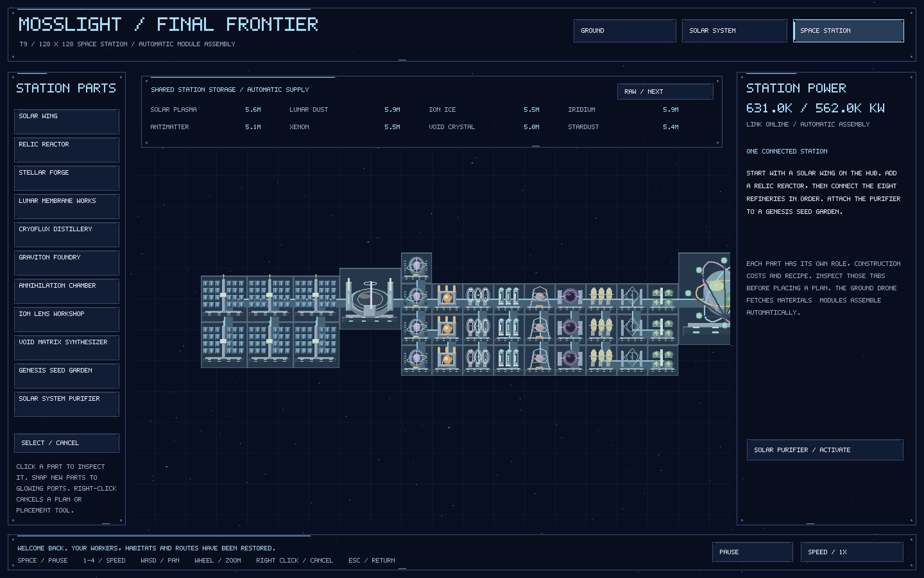Select the Stellar Forge part
The height and width of the screenshot is (578, 924).
[x=67, y=178]
